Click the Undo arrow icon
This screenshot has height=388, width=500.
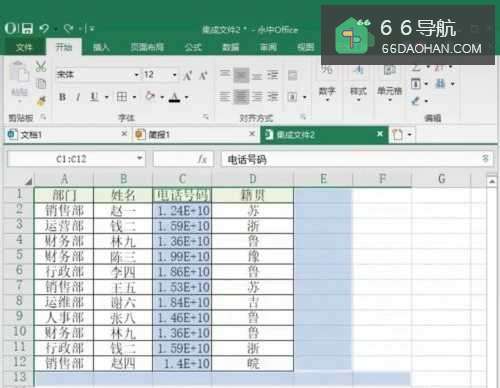(44, 29)
